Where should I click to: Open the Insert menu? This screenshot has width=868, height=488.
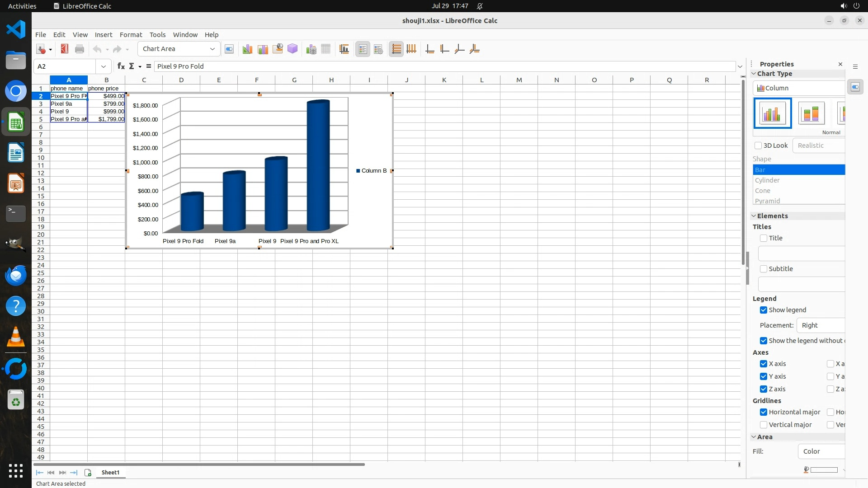(x=103, y=34)
